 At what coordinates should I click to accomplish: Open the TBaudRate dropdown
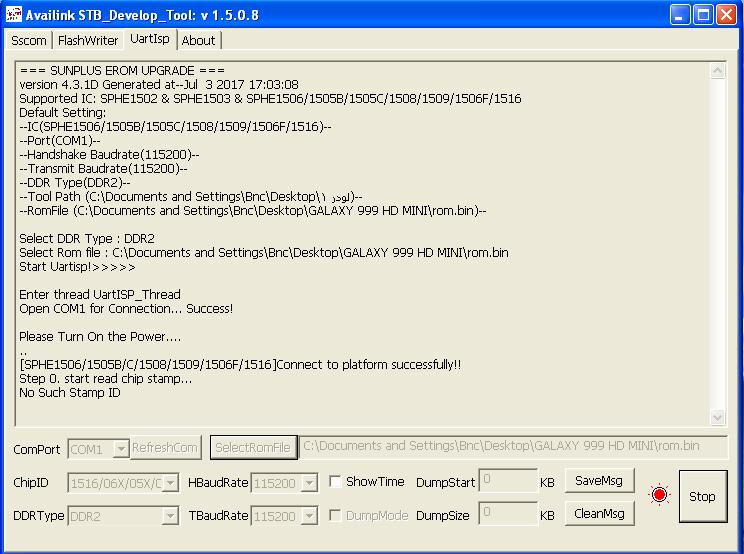308,517
